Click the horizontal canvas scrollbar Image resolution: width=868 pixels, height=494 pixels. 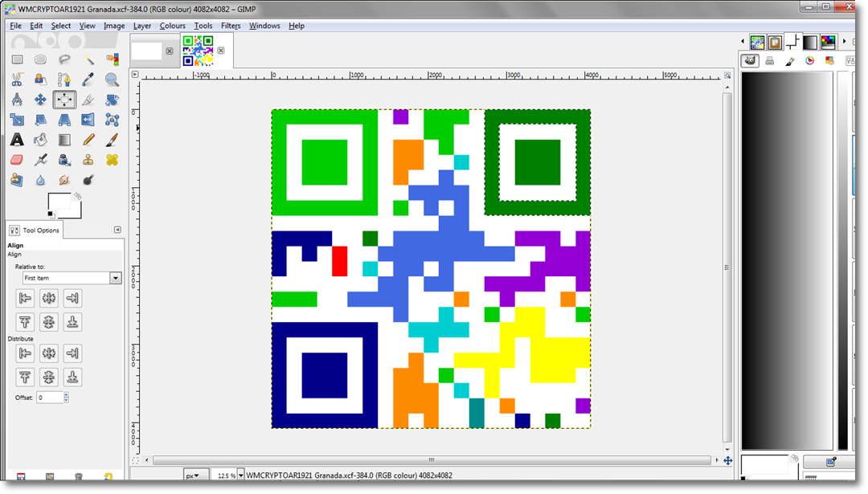point(432,459)
